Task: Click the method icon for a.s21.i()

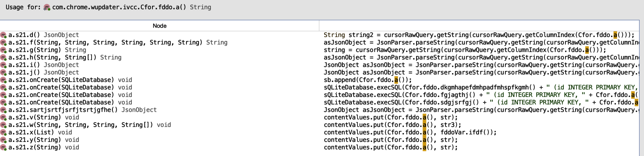Action: [3, 65]
